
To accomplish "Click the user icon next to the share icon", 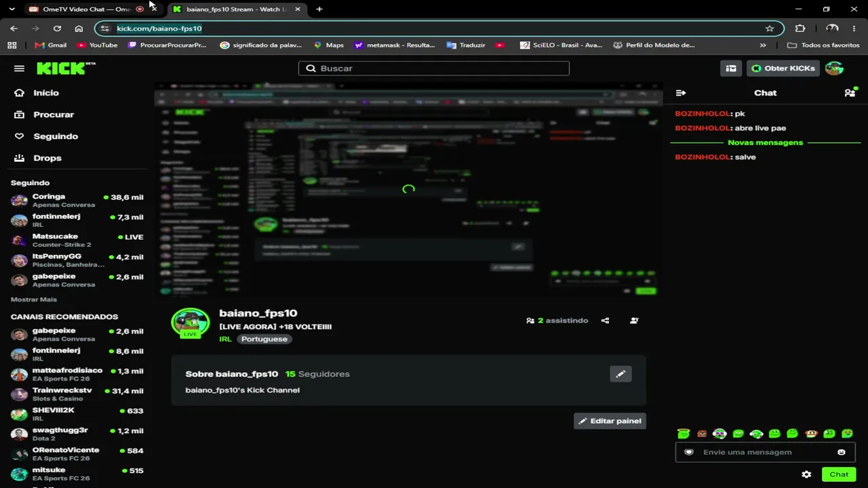I will tap(634, 321).
